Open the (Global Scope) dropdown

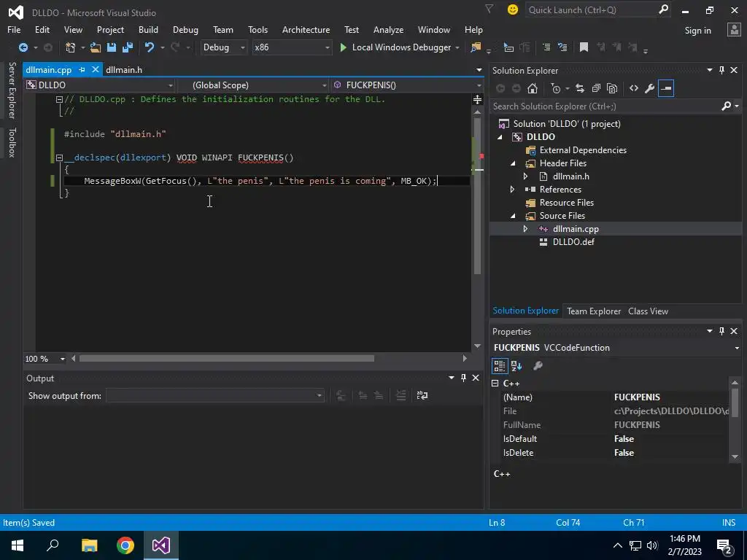[253, 85]
